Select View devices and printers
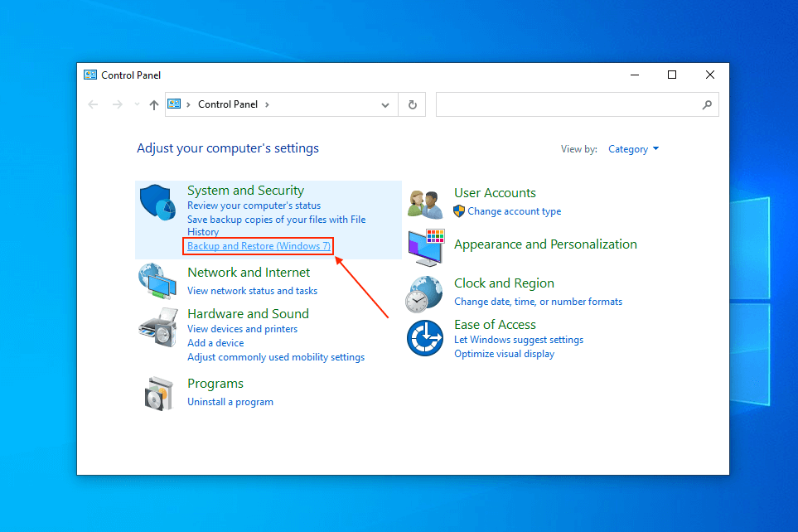Image resolution: width=798 pixels, height=532 pixels. coord(242,329)
